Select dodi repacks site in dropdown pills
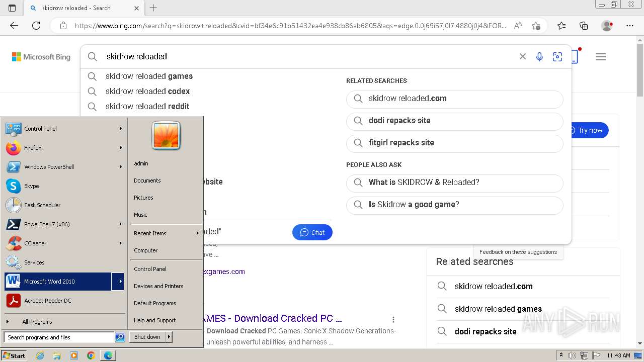644x362 pixels. pyautogui.click(x=454, y=121)
